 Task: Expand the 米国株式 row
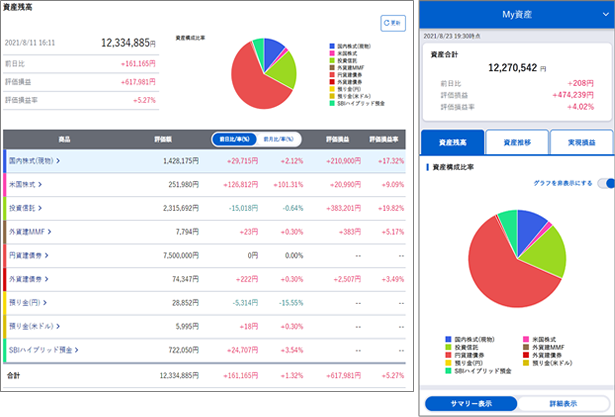pyautogui.click(x=27, y=184)
